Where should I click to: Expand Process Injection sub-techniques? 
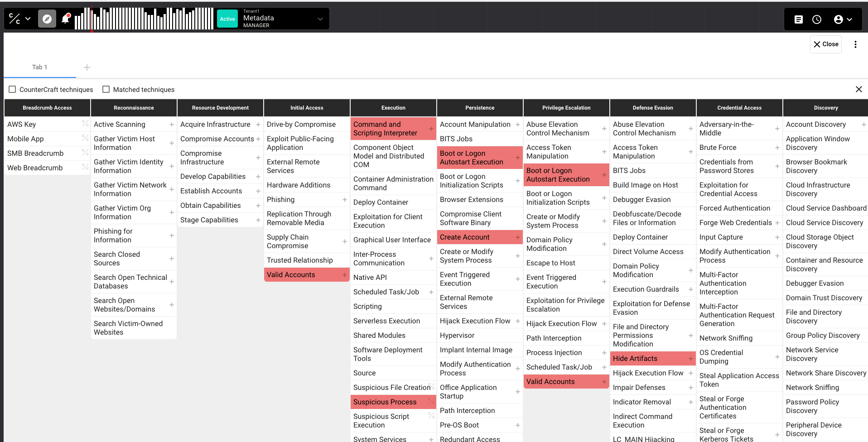click(604, 353)
